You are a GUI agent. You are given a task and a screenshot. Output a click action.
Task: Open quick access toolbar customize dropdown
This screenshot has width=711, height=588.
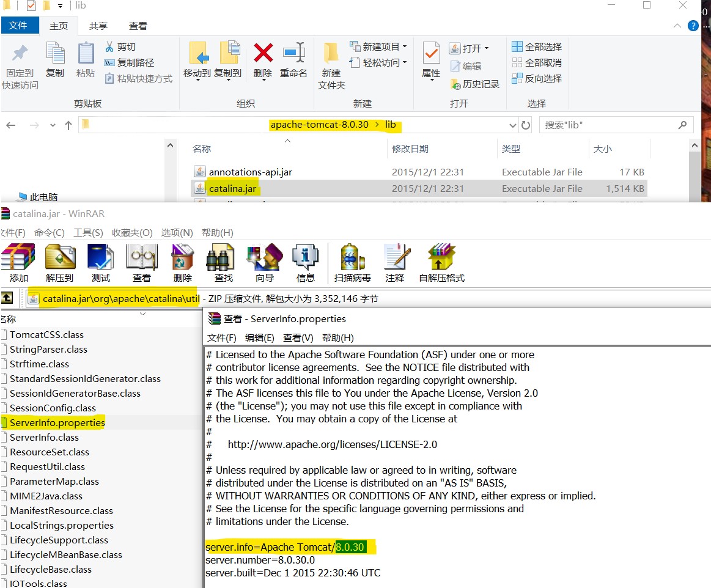(61, 6)
